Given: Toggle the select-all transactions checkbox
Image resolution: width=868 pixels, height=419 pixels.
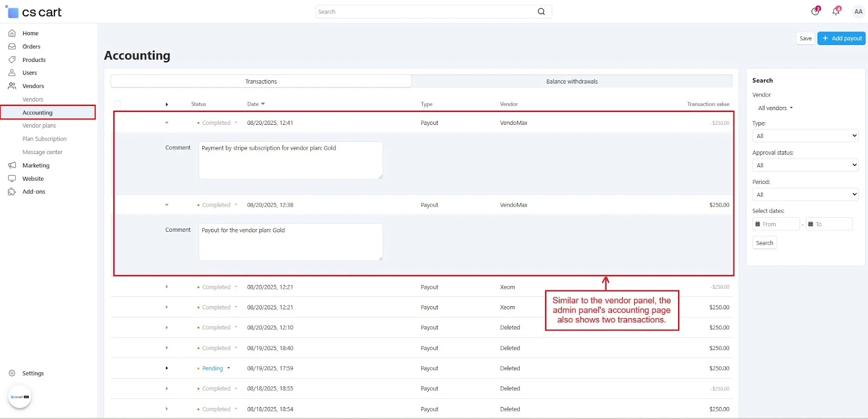Looking at the screenshot, I should [117, 104].
